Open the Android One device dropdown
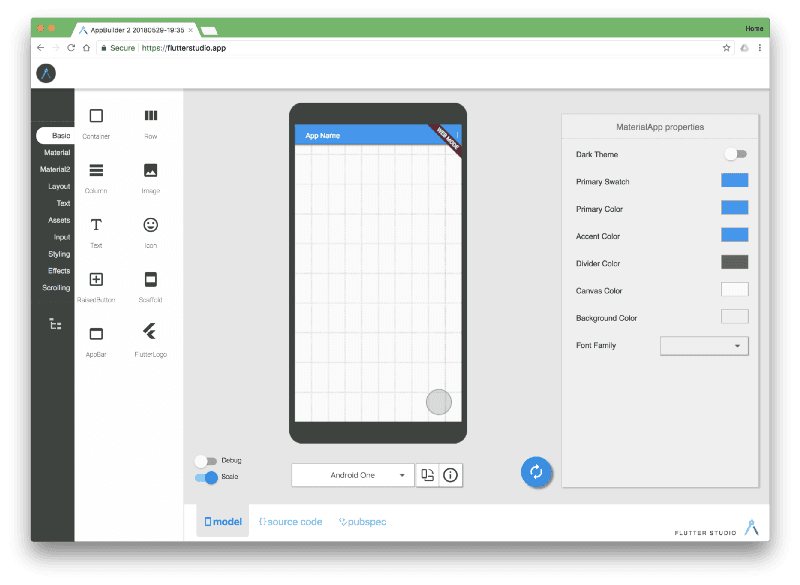The height and width of the screenshot is (585, 800). point(352,475)
